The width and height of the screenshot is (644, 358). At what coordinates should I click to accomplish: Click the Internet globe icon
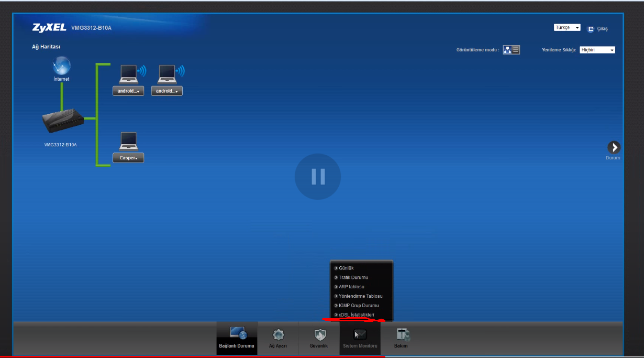[61, 66]
